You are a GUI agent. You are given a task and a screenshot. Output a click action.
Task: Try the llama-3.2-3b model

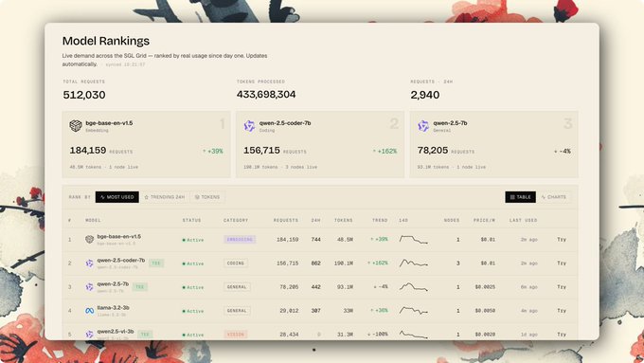coord(562,311)
